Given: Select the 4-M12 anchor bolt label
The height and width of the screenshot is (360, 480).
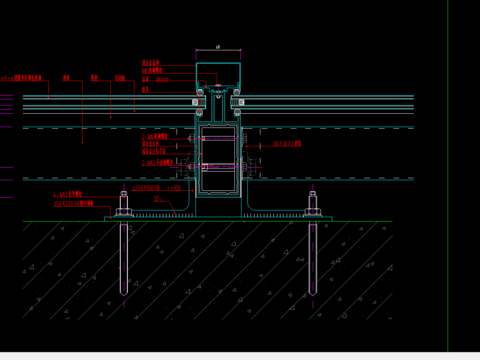Looking at the screenshot, I should (x=68, y=194).
